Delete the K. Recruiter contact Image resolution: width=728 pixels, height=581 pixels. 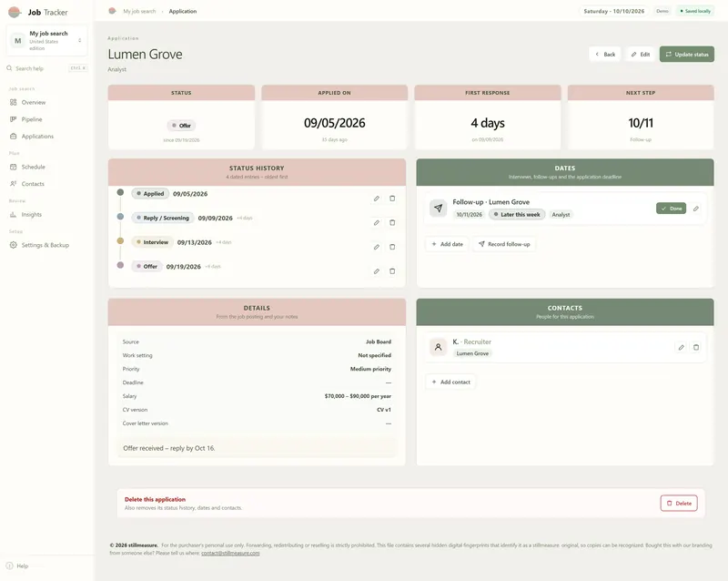pos(696,347)
